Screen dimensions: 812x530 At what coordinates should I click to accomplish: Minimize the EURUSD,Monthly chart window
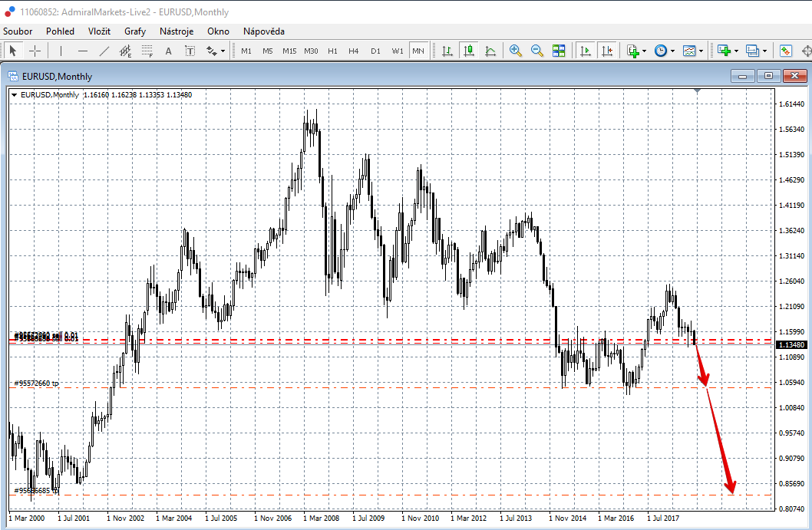743,76
